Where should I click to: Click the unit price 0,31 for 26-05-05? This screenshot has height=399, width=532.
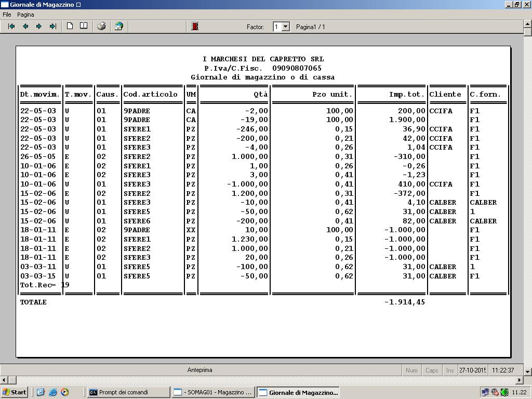point(344,157)
